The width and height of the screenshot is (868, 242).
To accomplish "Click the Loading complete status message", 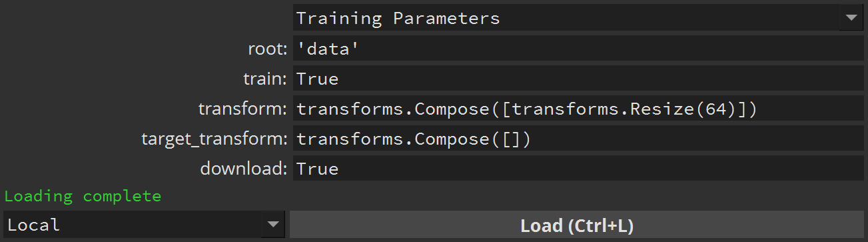I will click(83, 196).
